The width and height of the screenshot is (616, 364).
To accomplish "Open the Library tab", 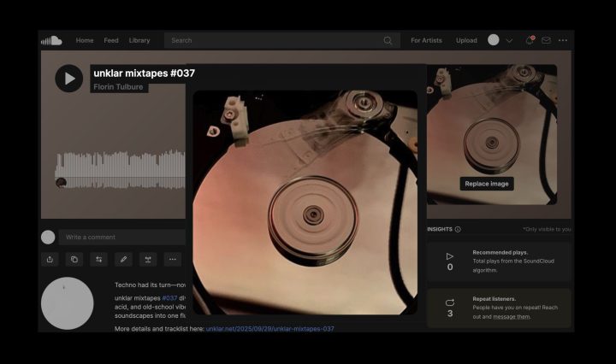I will click(x=139, y=40).
